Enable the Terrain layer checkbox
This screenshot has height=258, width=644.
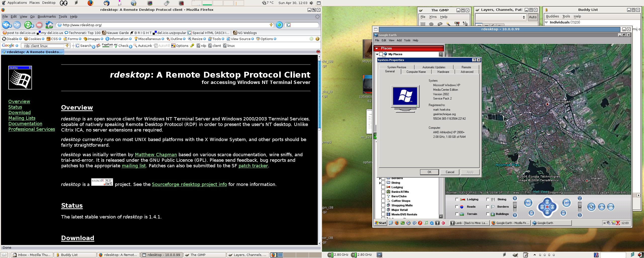tap(457, 214)
